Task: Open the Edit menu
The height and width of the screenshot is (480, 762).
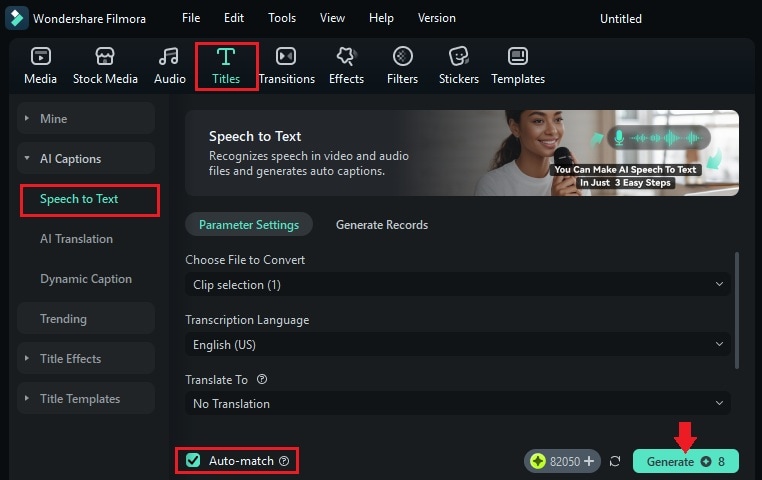Action: pyautogui.click(x=234, y=18)
